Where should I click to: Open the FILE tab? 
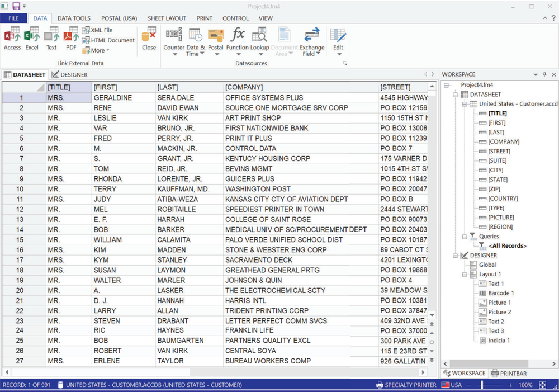pos(13,18)
